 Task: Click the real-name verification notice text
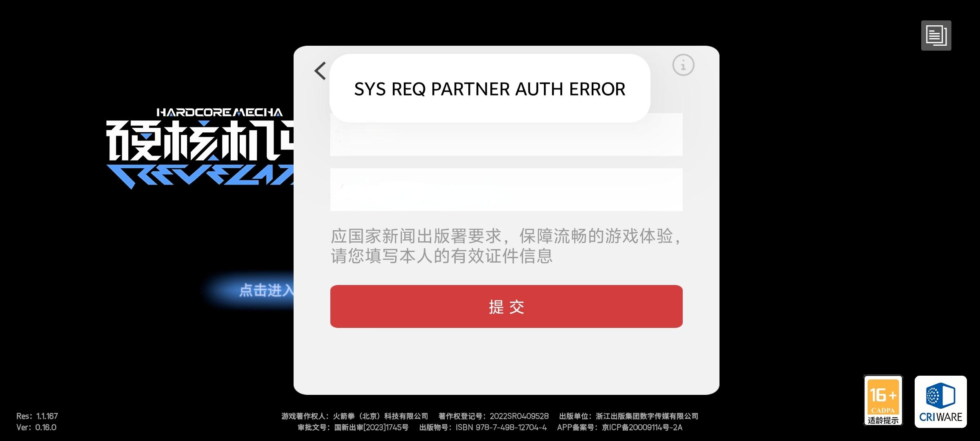[506, 246]
